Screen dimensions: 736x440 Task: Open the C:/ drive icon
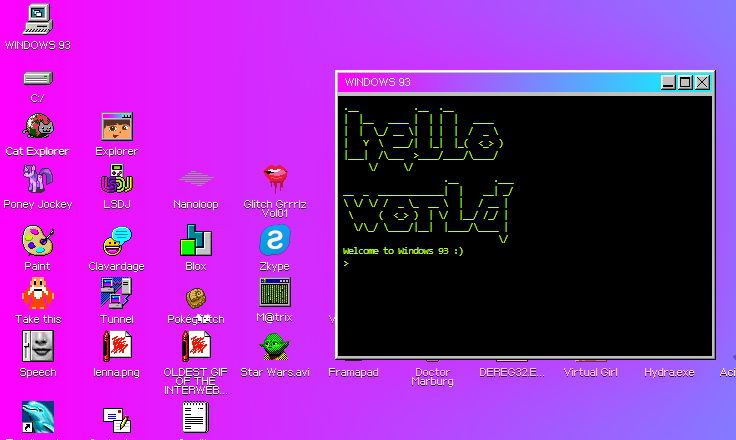pyautogui.click(x=38, y=78)
